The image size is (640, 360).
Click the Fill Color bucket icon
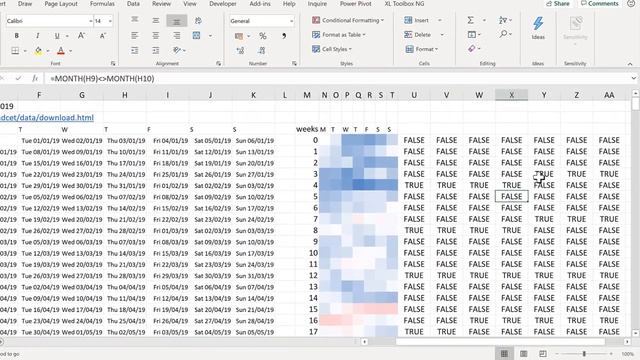[x=38, y=51]
